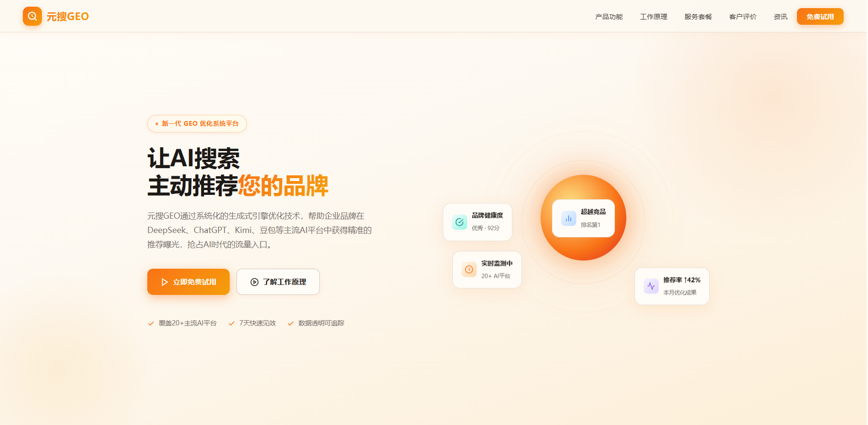
Task: Click the bar chart icon on 超越竞品 card
Action: tap(569, 218)
